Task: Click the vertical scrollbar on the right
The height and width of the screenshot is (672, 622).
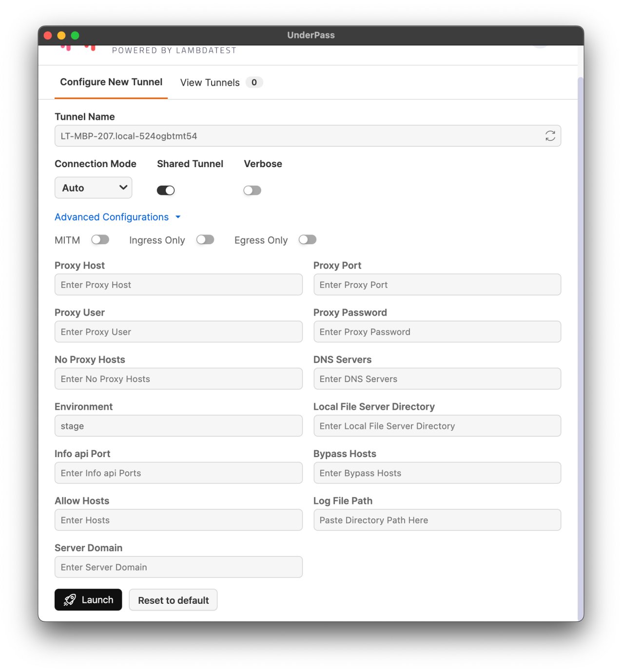Action: (580, 341)
